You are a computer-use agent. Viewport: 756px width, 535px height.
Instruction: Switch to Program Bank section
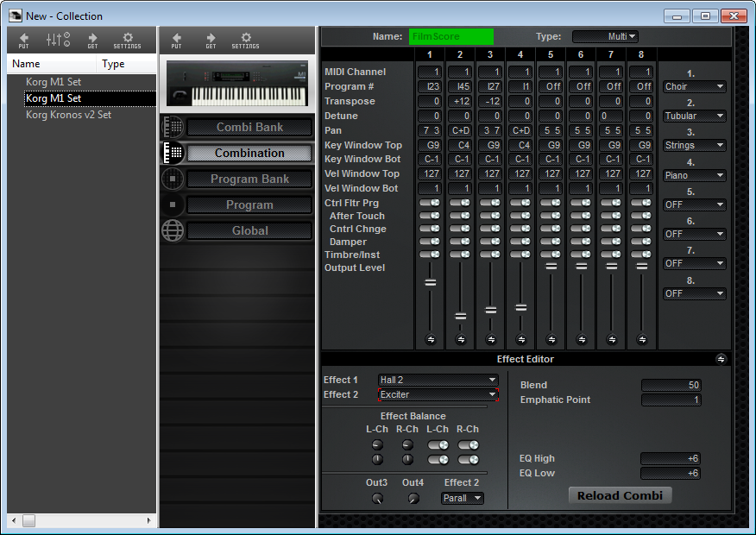click(249, 179)
